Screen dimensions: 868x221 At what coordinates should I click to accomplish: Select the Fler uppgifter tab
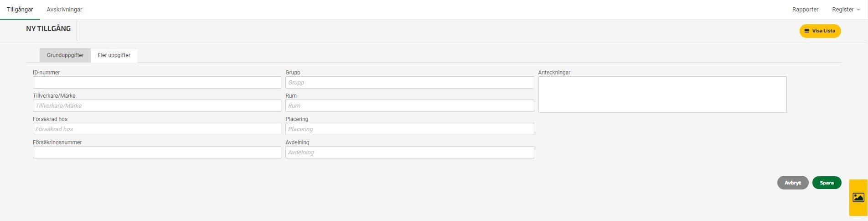tap(114, 55)
